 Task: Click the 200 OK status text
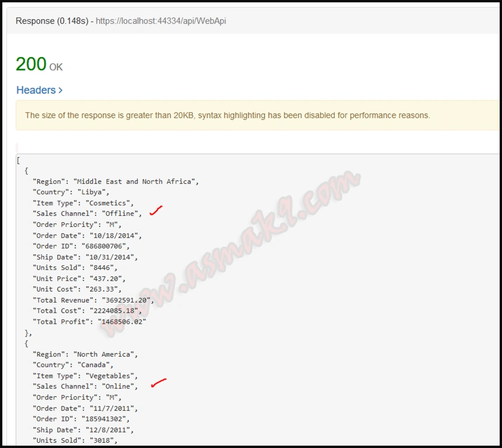pos(39,64)
